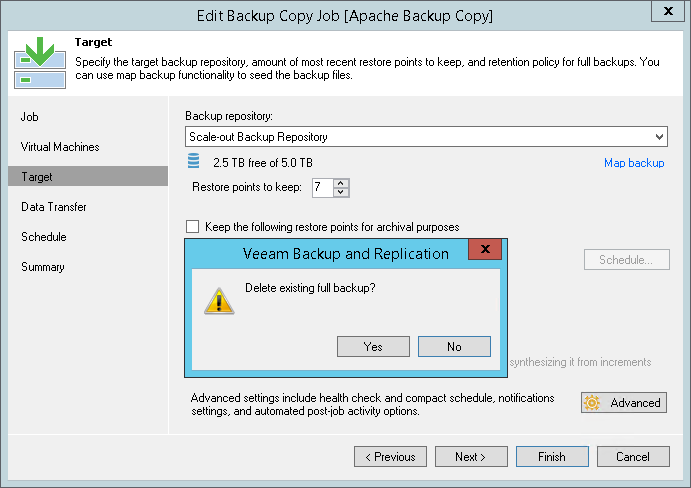Open the Map backup link
691x488 pixels.
634,163
